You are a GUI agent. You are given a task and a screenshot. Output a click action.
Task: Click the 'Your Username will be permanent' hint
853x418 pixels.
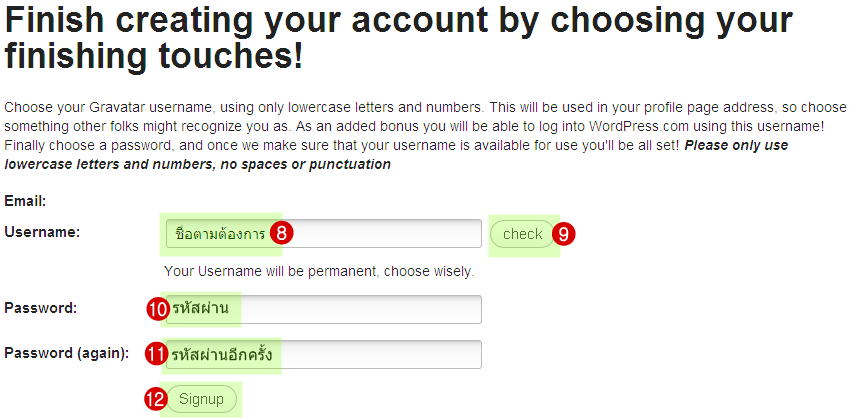pyautogui.click(x=319, y=271)
